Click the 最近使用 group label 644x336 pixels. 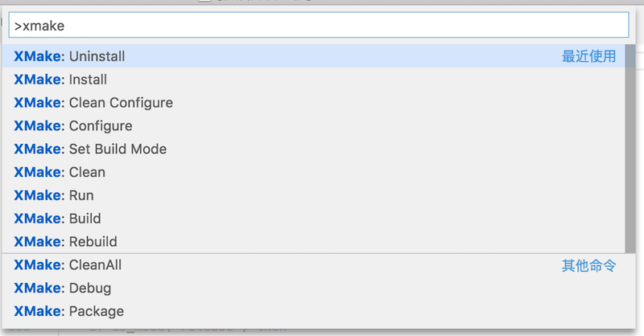[x=588, y=56]
